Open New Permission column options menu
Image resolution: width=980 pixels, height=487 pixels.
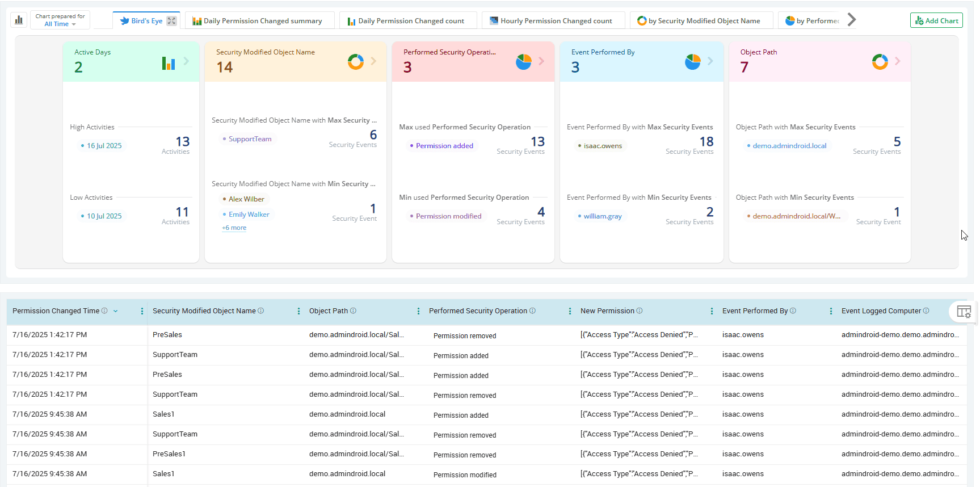tap(712, 311)
